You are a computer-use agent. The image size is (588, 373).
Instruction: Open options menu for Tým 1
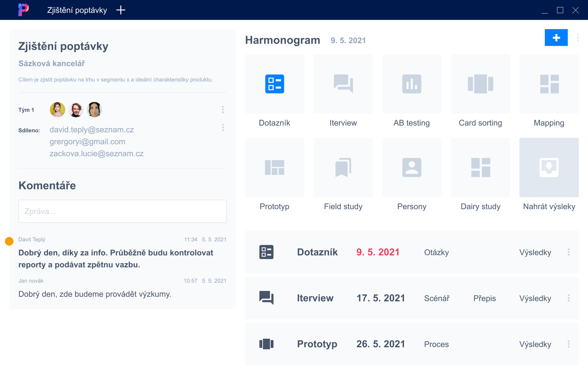pos(223,110)
